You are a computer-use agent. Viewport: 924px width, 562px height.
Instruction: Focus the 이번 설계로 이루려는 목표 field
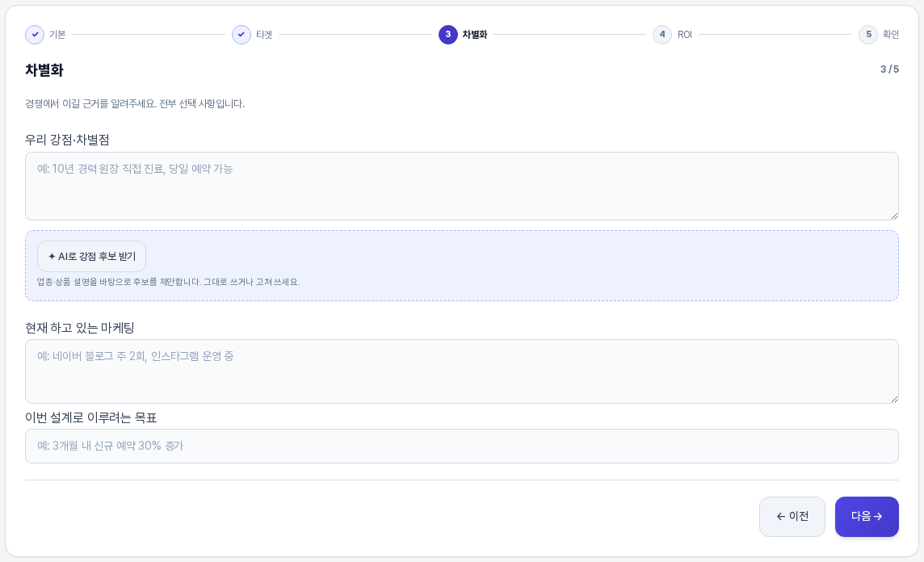click(462, 446)
